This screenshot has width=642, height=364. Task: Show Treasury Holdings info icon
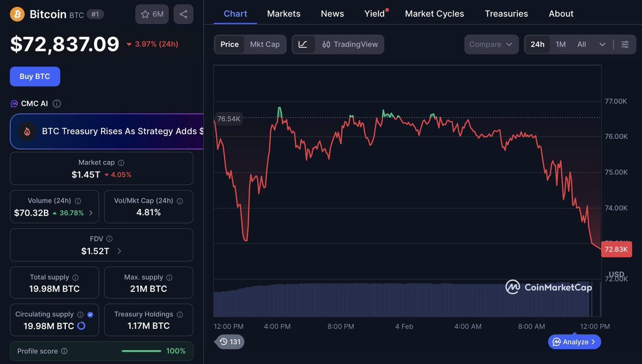[180, 314]
